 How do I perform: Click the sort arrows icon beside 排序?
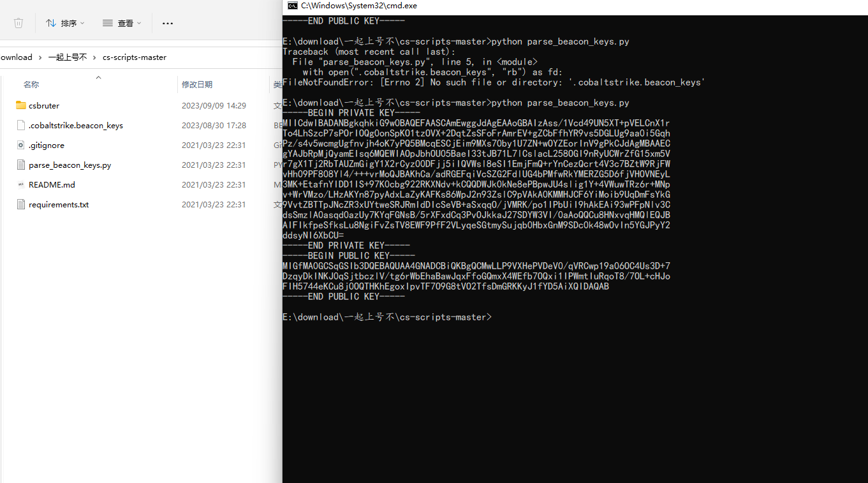51,23
